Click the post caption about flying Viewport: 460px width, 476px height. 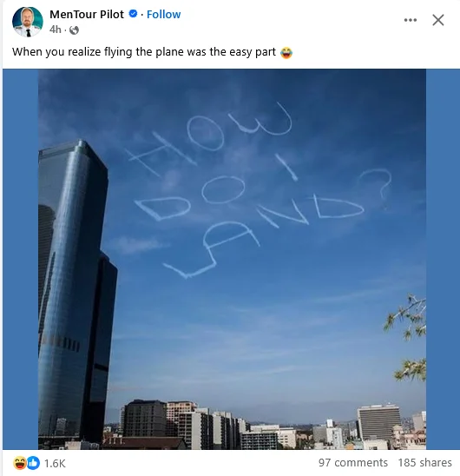pyautogui.click(x=144, y=52)
